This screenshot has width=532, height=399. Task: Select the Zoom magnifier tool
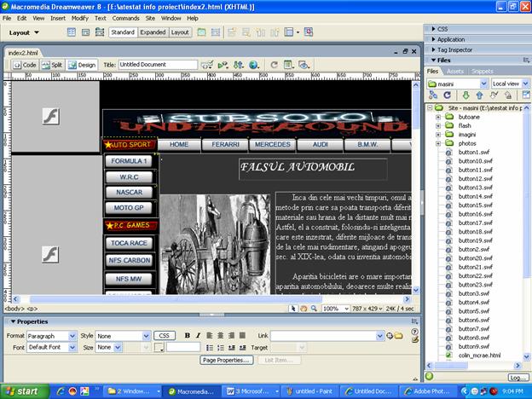click(x=315, y=309)
